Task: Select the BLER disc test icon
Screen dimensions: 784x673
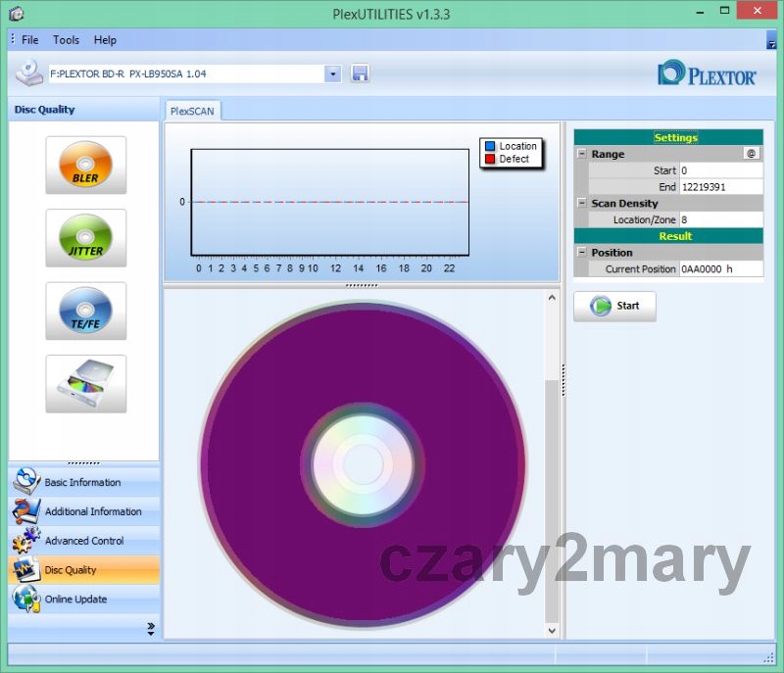Action: (x=86, y=166)
